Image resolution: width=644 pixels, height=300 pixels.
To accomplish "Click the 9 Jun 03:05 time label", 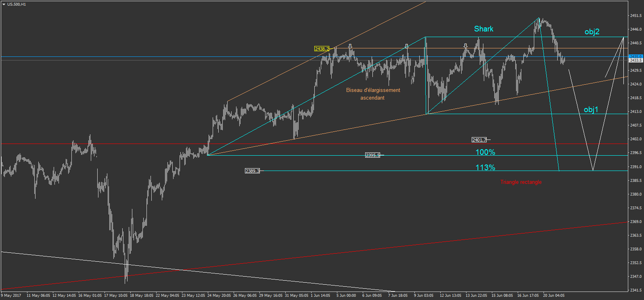I will pos(424,296).
